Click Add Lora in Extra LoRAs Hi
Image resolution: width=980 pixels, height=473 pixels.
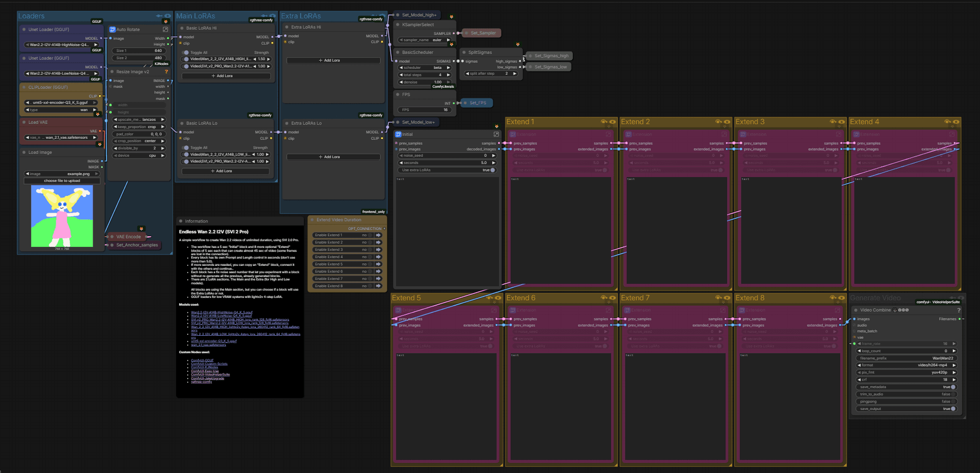click(333, 60)
